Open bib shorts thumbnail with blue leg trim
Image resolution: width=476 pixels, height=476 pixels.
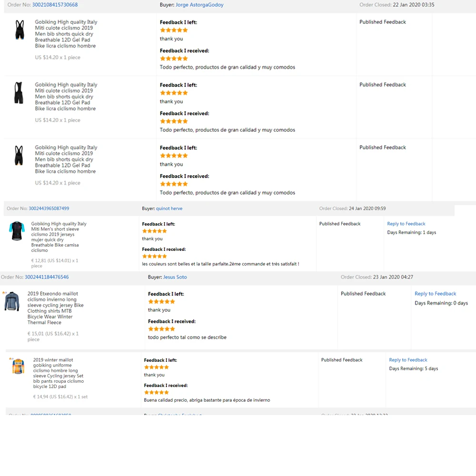tap(19, 30)
